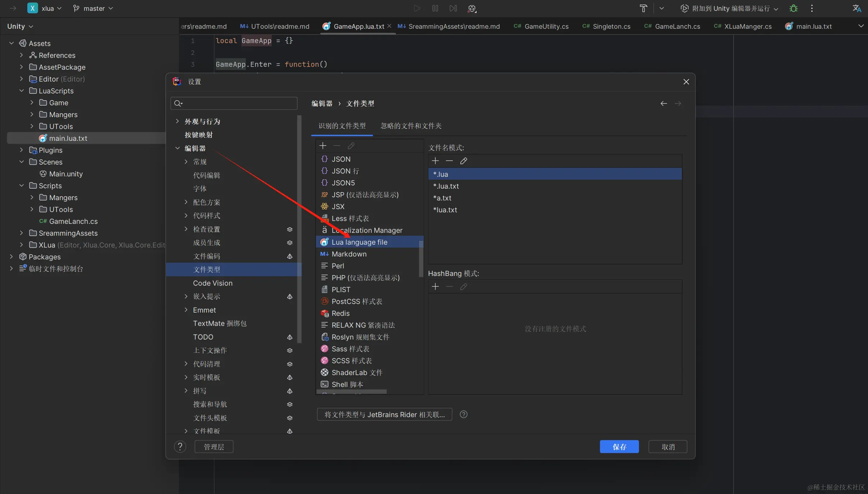Add a new file name pattern
This screenshot has width=868, height=494.
(435, 161)
